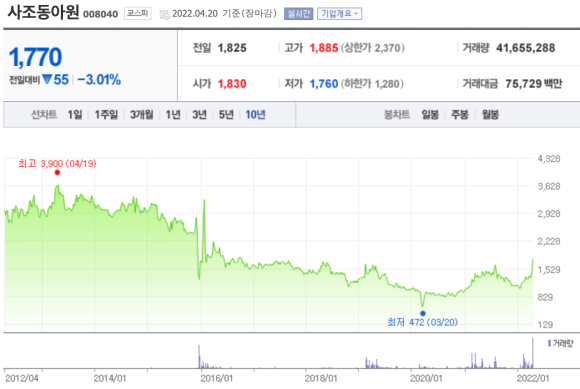Click the 2020/01 axis label
Viewport: 580px width, 389px height.
coord(426,378)
